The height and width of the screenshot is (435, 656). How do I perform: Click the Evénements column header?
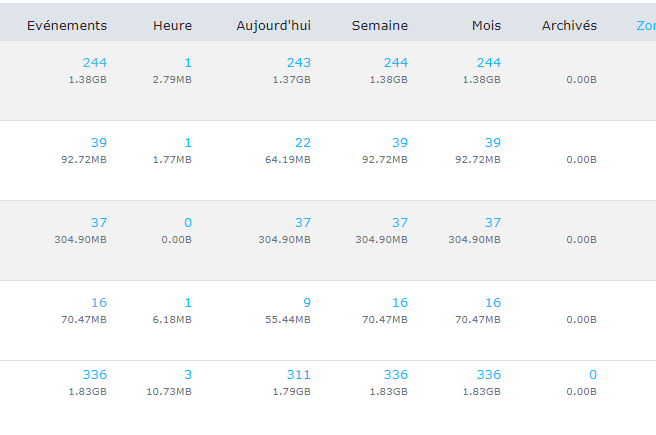click(x=66, y=25)
